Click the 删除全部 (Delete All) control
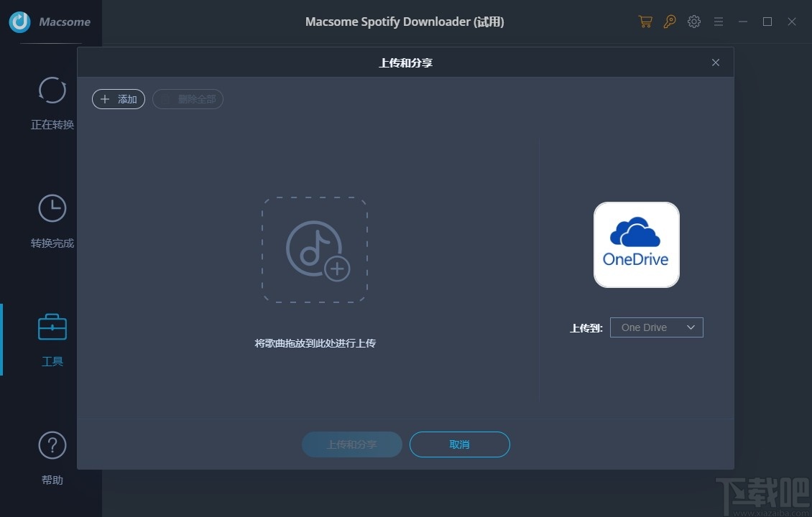 pos(188,99)
